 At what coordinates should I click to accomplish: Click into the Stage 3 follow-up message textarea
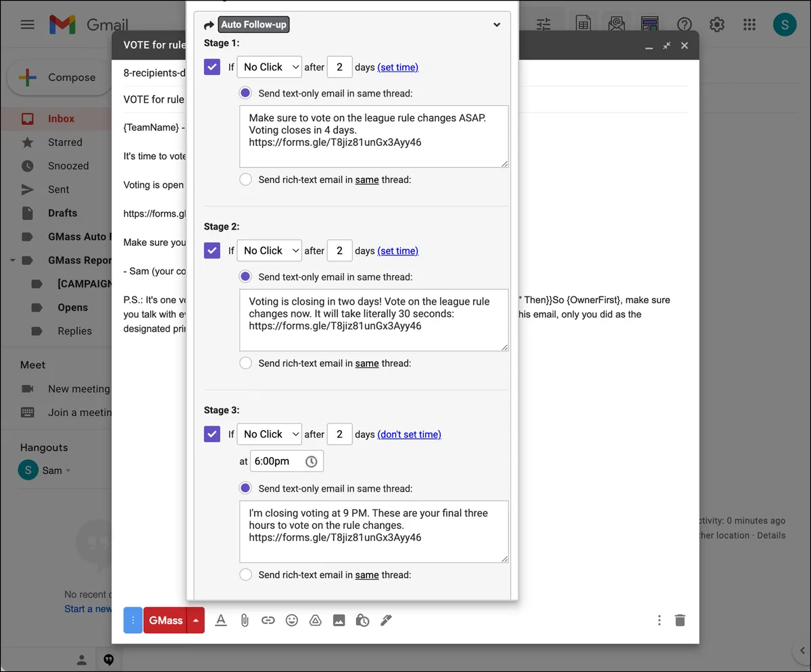[374, 532]
